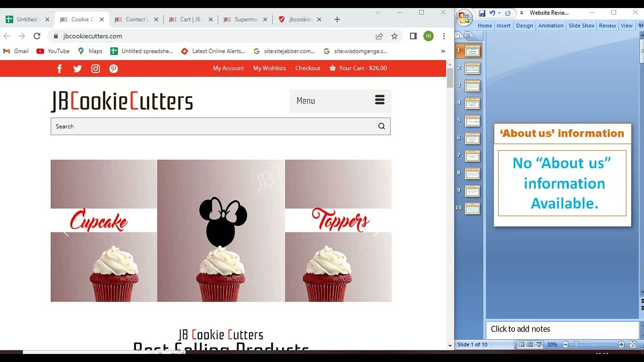Click the Office button in PowerPoint
This screenshot has height=362, width=644.
tap(463, 19)
